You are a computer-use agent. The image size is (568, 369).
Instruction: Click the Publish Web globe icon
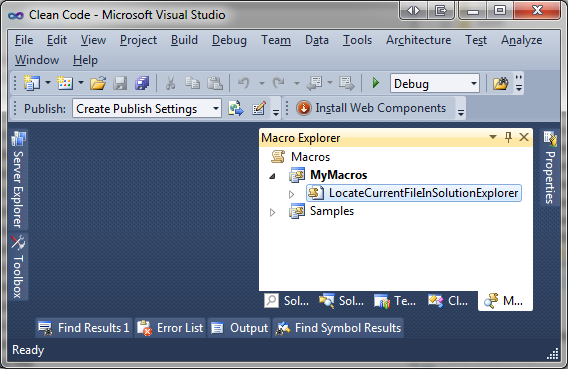point(236,109)
